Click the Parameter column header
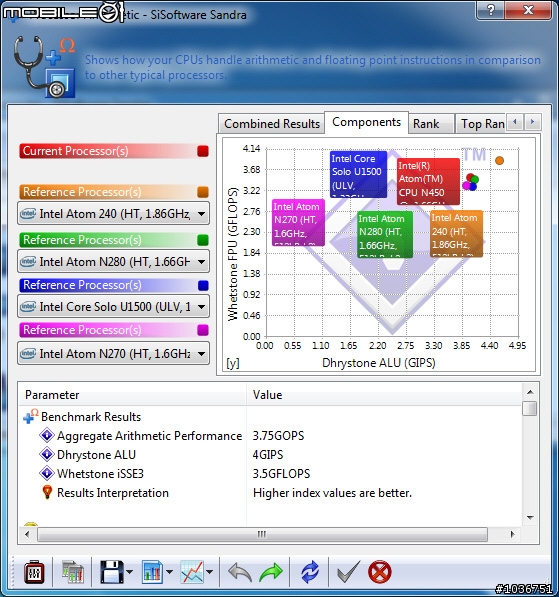 pos(132,395)
